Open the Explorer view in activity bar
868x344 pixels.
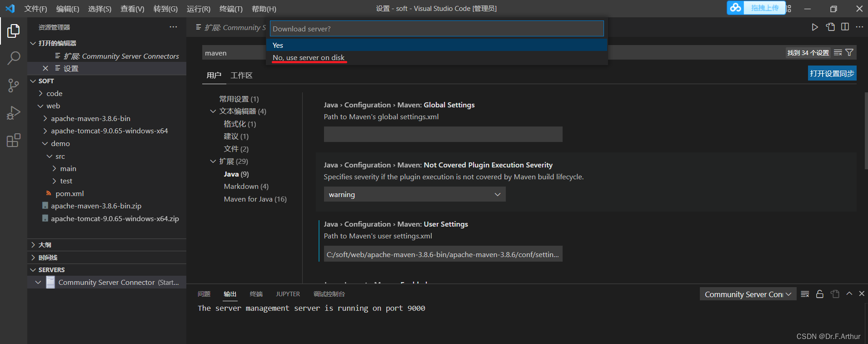point(13,31)
